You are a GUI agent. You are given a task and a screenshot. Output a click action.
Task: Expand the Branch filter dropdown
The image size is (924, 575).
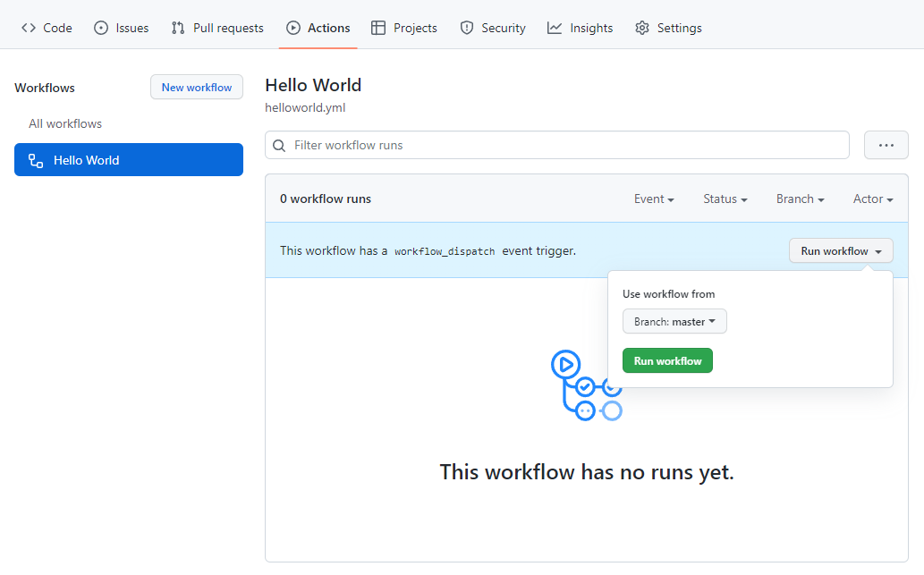(800, 199)
